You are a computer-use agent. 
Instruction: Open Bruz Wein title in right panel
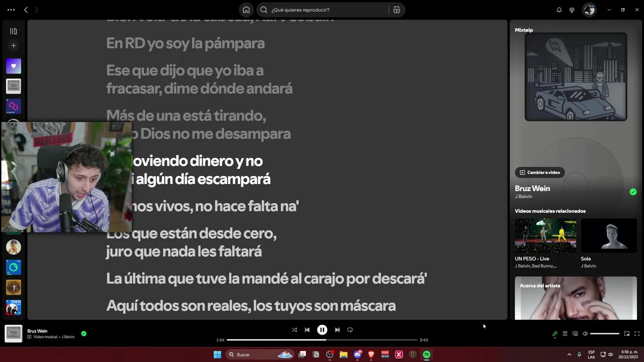pyautogui.click(x=532, y=189)
